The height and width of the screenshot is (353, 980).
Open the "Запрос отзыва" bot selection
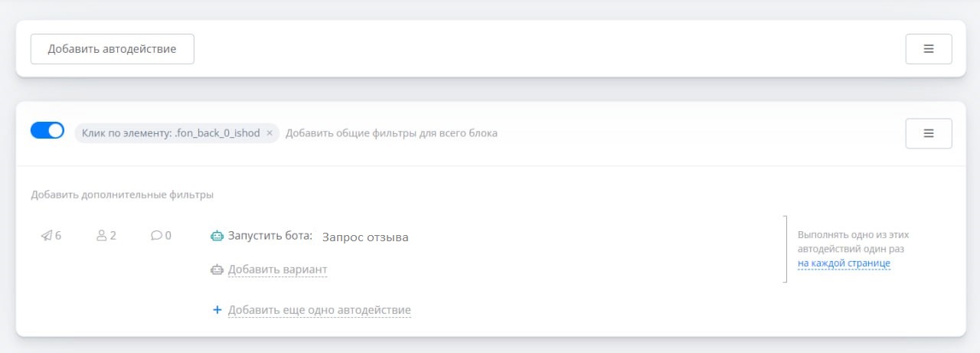click(x=365, y=237)
